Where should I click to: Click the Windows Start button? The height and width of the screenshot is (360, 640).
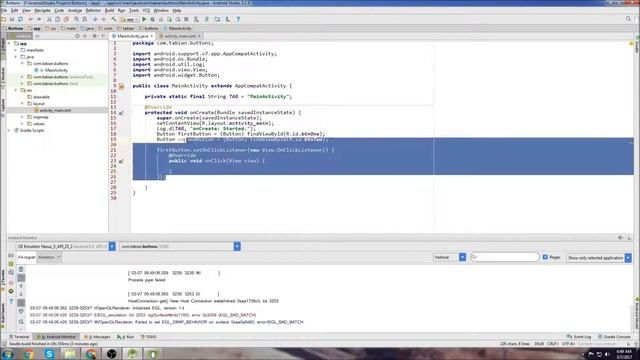click(x=7, y=354)
